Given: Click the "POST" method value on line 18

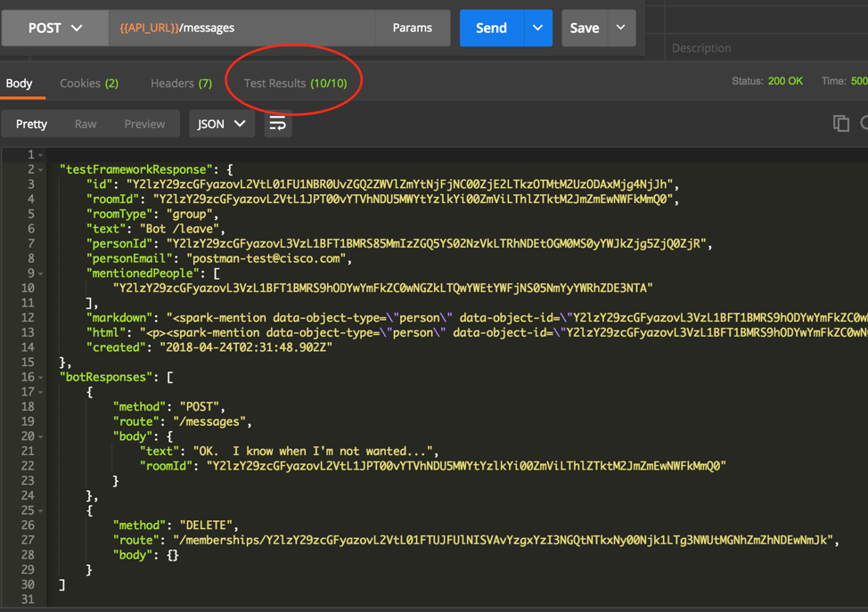Looking at the screenshot, I should click(200, 407).
